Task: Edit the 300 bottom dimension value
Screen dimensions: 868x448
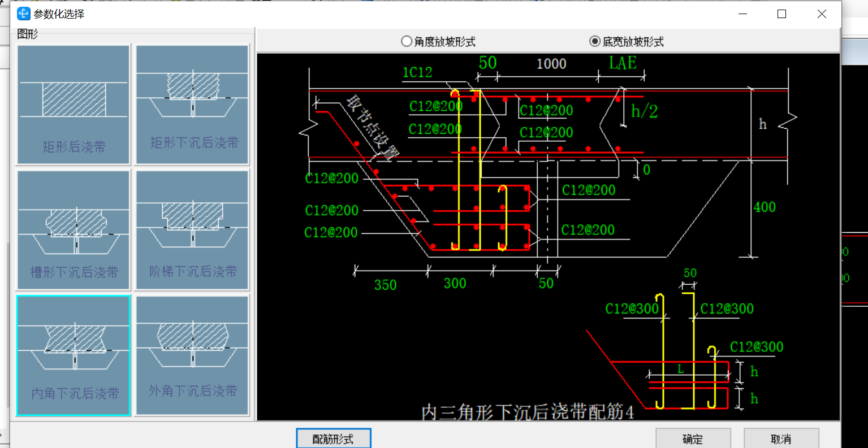Action: click(x=455, y=284)
